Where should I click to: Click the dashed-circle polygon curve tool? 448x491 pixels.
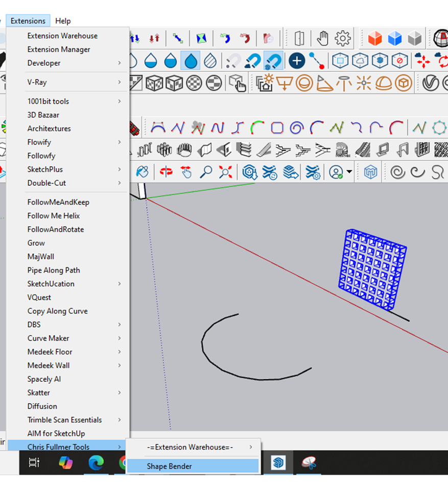(439, 128)
